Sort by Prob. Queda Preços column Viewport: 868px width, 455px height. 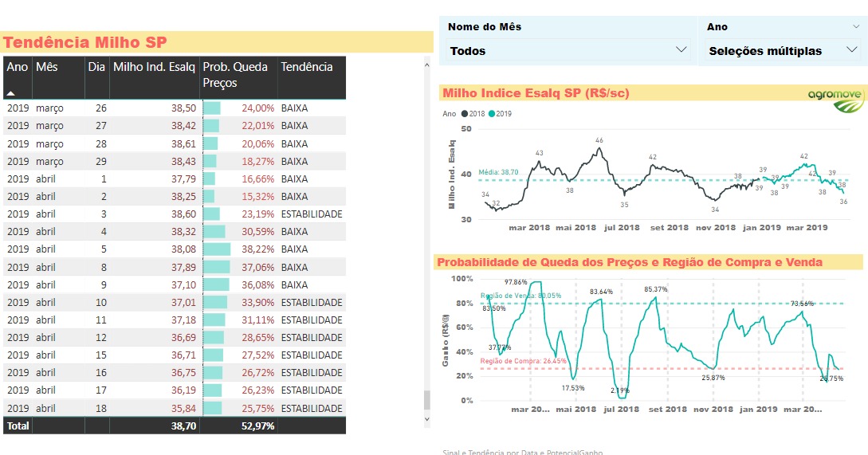click(235, 74)
